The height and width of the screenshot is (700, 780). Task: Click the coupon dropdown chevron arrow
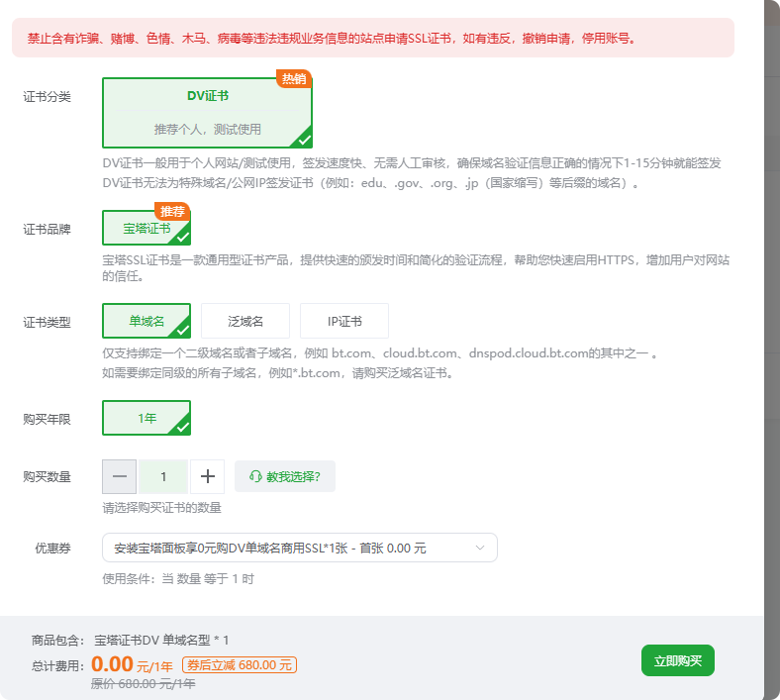(479, 548)
